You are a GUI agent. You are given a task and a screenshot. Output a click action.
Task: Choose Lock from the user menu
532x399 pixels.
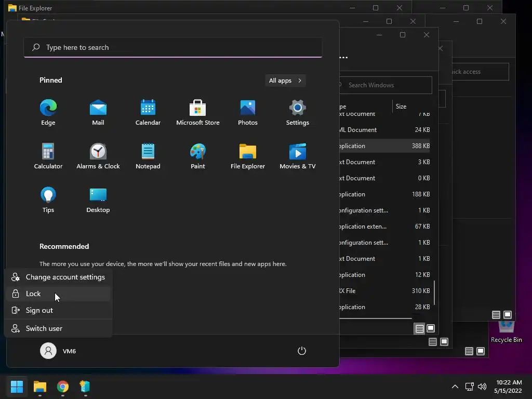[x=58, y=294]
